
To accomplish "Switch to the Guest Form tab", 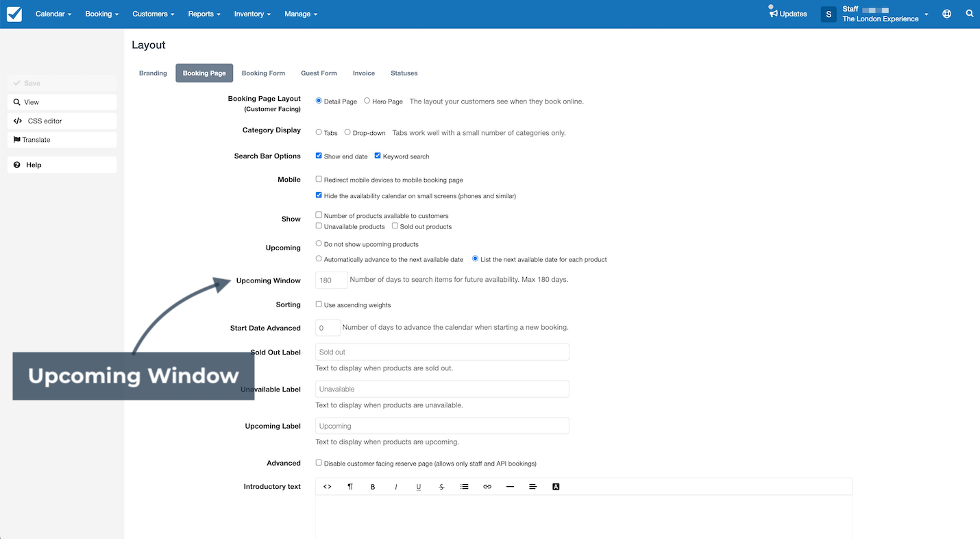I will [x=319, y=73].
